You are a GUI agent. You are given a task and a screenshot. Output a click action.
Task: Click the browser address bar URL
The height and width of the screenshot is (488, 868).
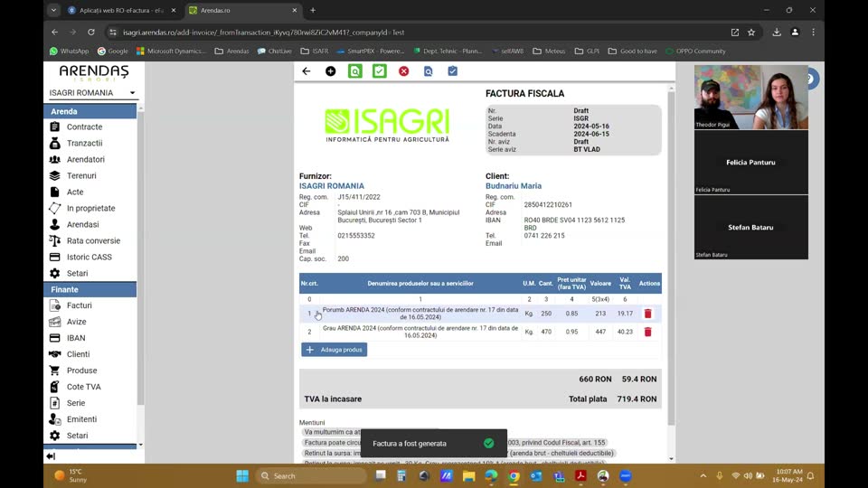(x=263, y=33)
